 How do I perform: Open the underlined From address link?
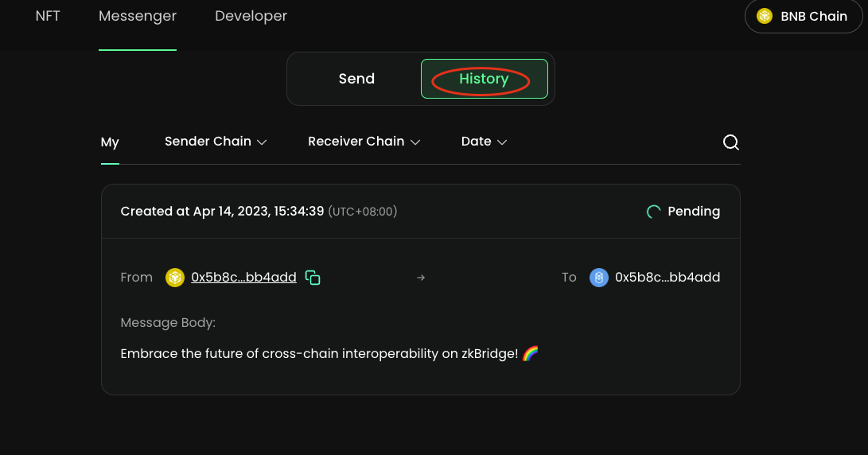click(243, 278)
